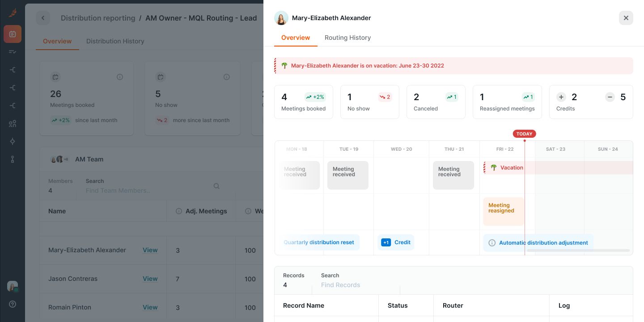Click the second routing branch icon in sidebar

(x=13, y=88)
